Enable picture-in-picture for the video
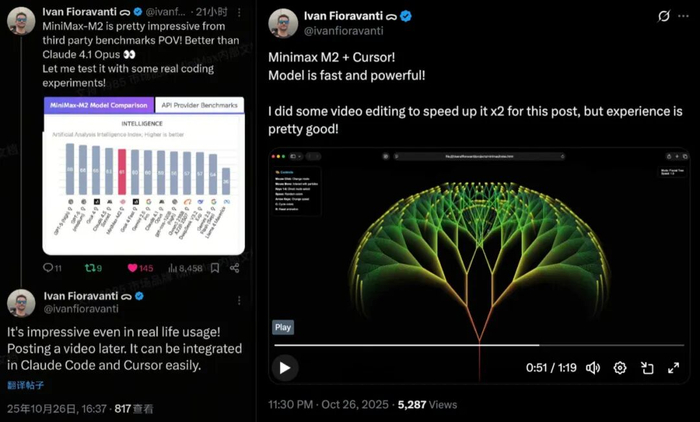 tap(647, 367)
